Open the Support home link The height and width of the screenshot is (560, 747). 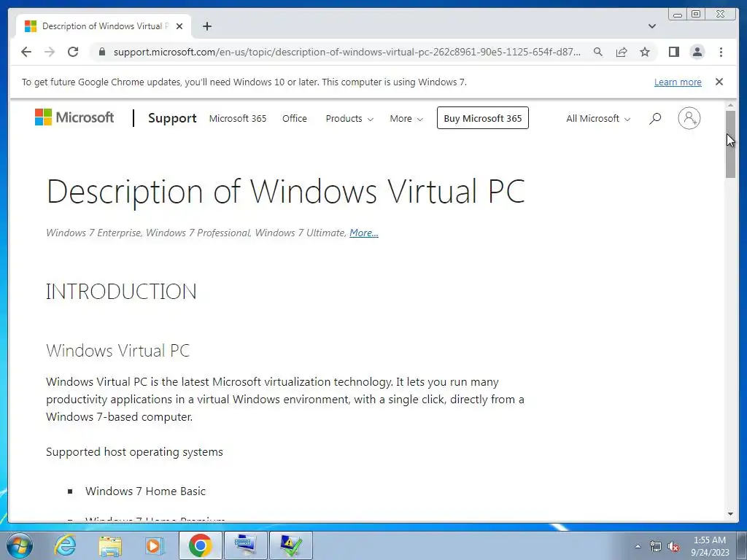tap(172, 118)
